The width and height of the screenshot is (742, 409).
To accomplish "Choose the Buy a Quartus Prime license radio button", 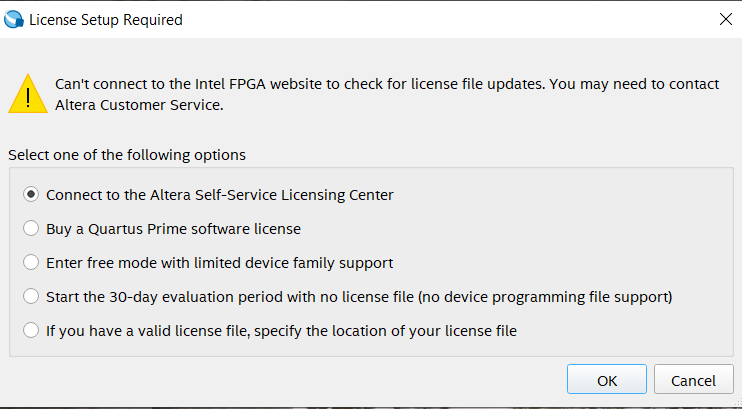I will coord(32,229).
